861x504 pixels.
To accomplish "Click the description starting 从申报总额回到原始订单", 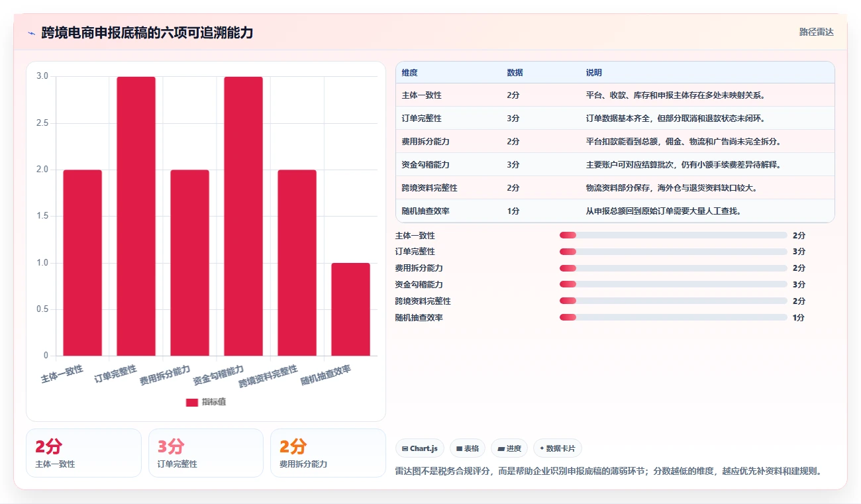I will click(x=664, y=211).
